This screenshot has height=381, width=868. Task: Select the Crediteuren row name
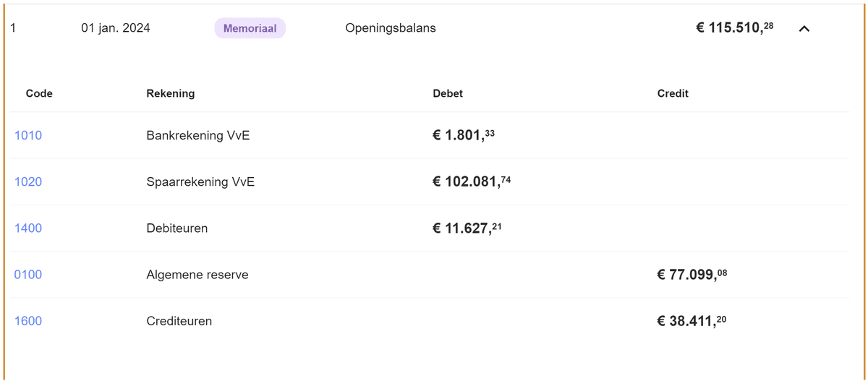179,320
